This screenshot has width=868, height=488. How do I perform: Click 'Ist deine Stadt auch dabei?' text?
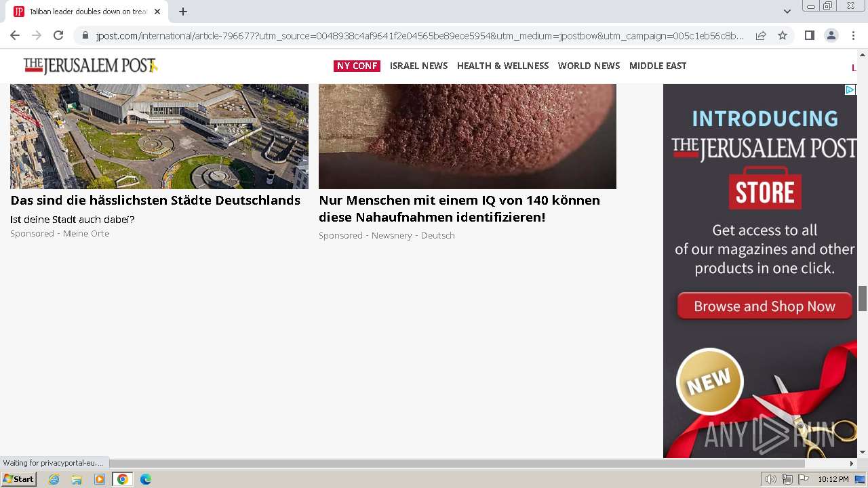(73, 220)
